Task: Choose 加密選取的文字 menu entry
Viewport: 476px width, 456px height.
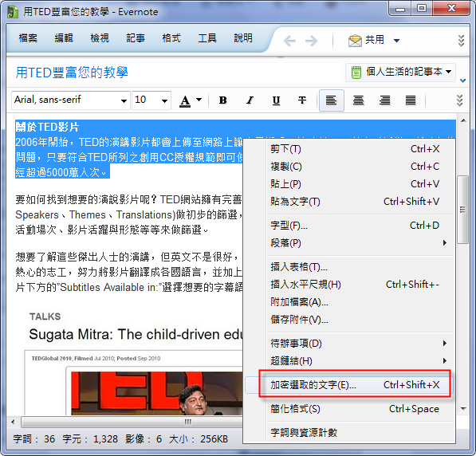Action: pos(349,385)
